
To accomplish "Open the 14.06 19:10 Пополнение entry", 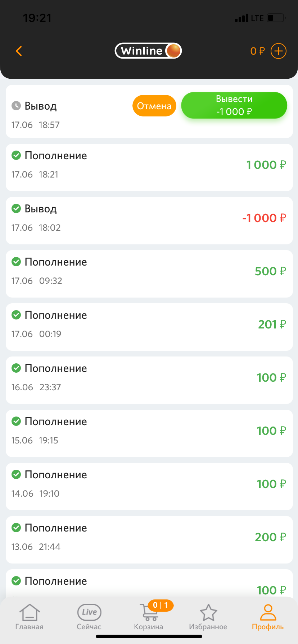I will pyautogui.click(x=149, y=487).
